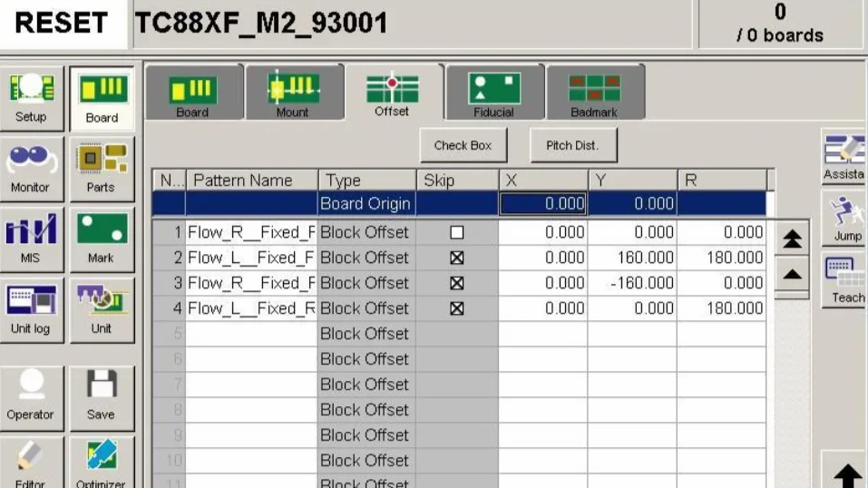The height and width of the screenshot is (488, 868).
Task: Click the Jump icon on right
Action: point(846,220)
